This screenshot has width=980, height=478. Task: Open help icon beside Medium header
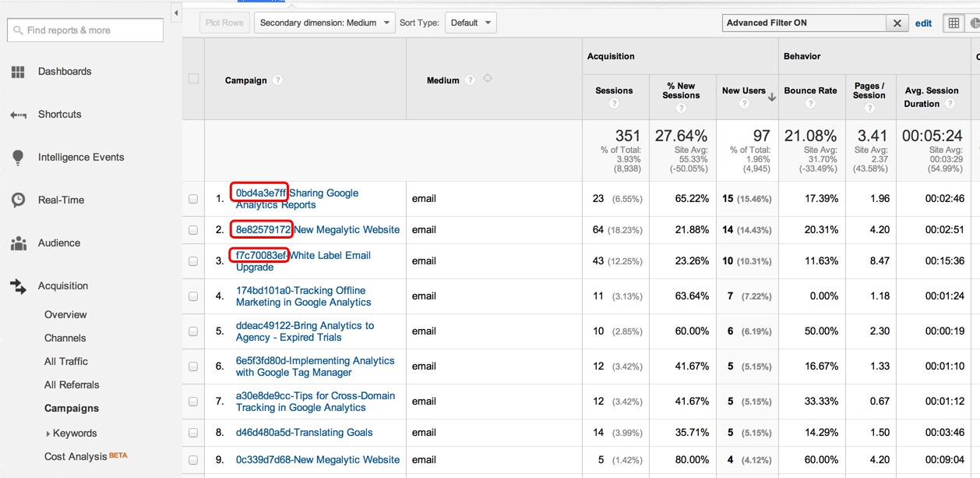point(471,80)
